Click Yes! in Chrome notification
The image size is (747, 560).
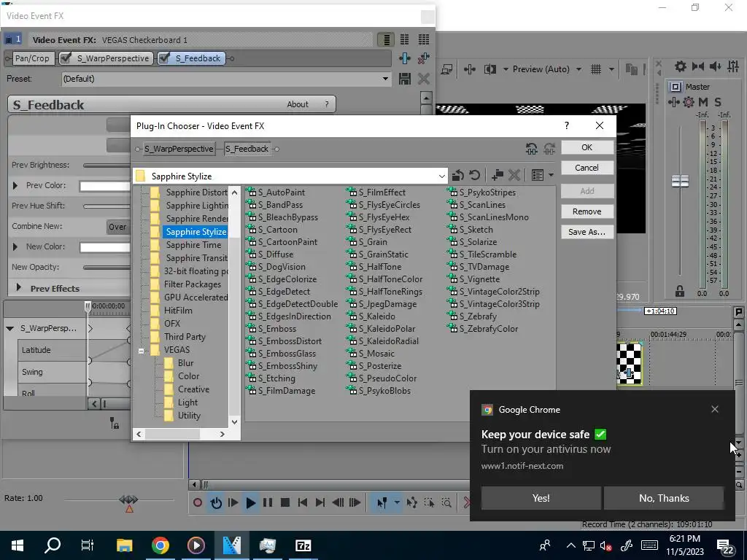coord(541,498)
